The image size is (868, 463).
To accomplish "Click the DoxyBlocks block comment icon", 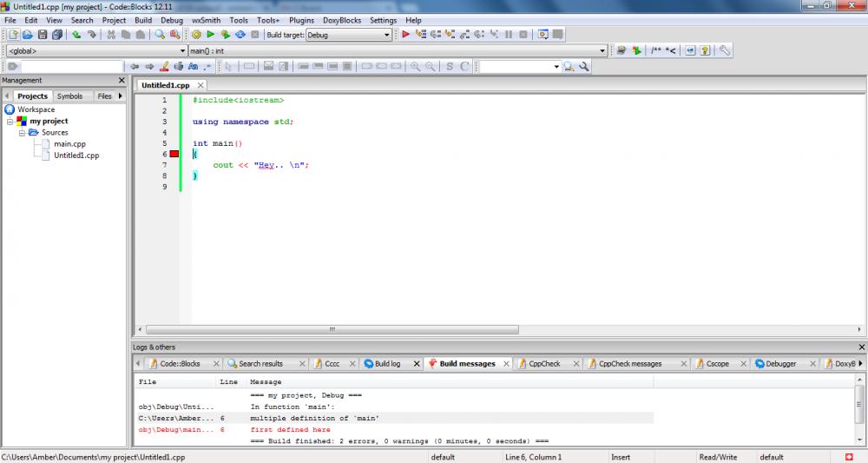I will coord(656,50).
